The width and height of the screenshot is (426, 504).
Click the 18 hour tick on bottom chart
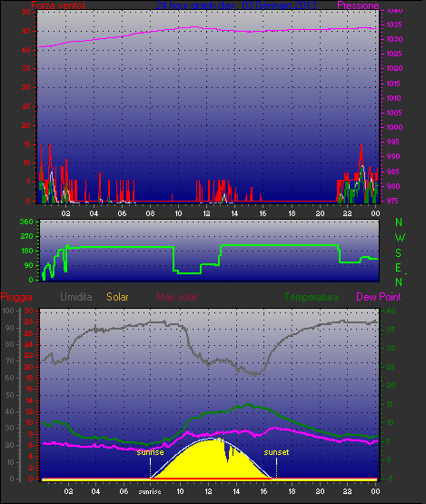tap(292, 491)
